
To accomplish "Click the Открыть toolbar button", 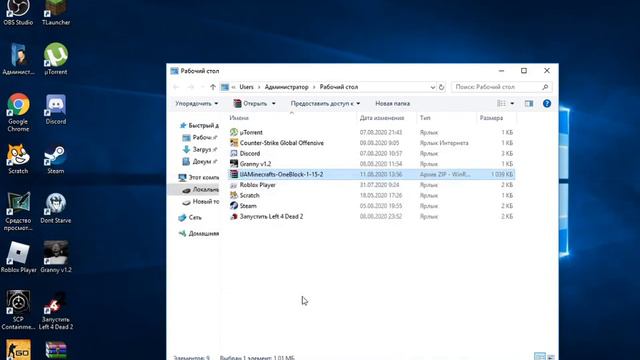I will [250, 104].
